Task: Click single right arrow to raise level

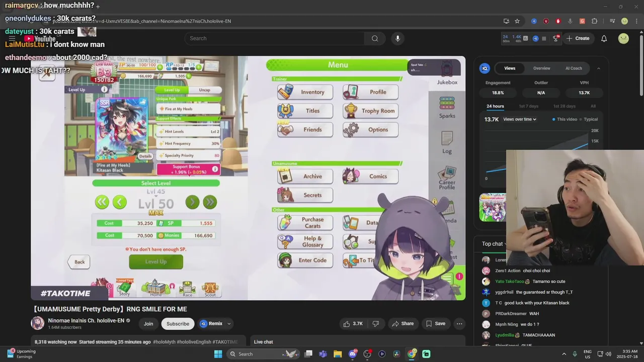Action: (x=192, y=202)
